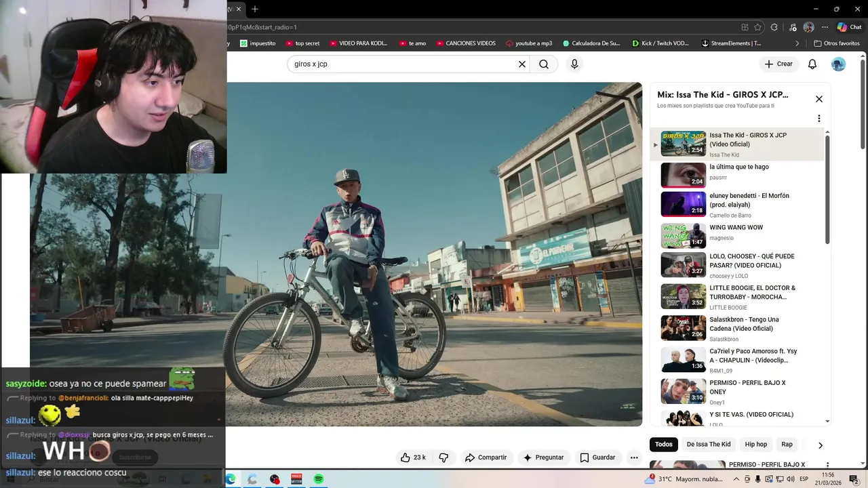Open the weather widget showing 31°C
Screen dimensions: 868x488
point(685,479)
